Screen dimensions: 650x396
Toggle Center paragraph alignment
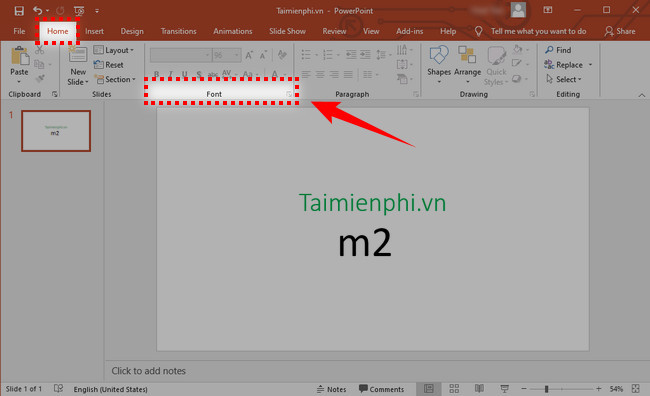click(x=320, y=74)
